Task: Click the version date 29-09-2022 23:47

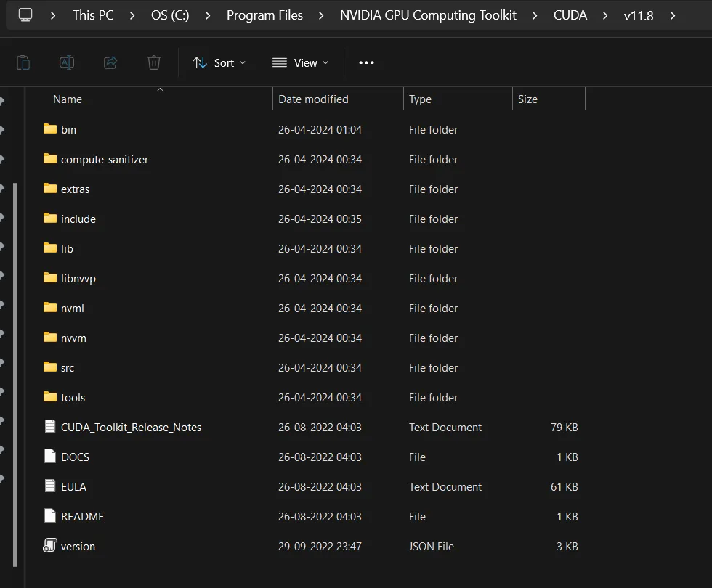Action: (x=320, y=546)
